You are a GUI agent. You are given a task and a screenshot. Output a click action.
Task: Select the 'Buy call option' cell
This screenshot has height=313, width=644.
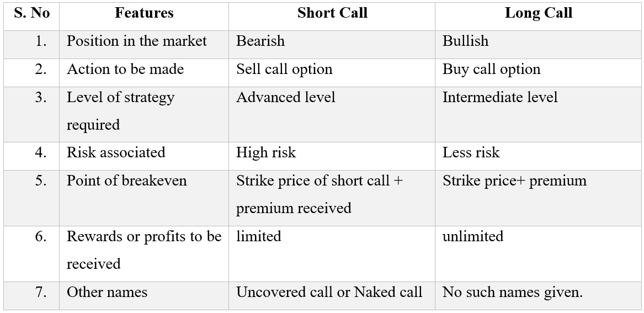pyautogui.click(x=491, y=70)
